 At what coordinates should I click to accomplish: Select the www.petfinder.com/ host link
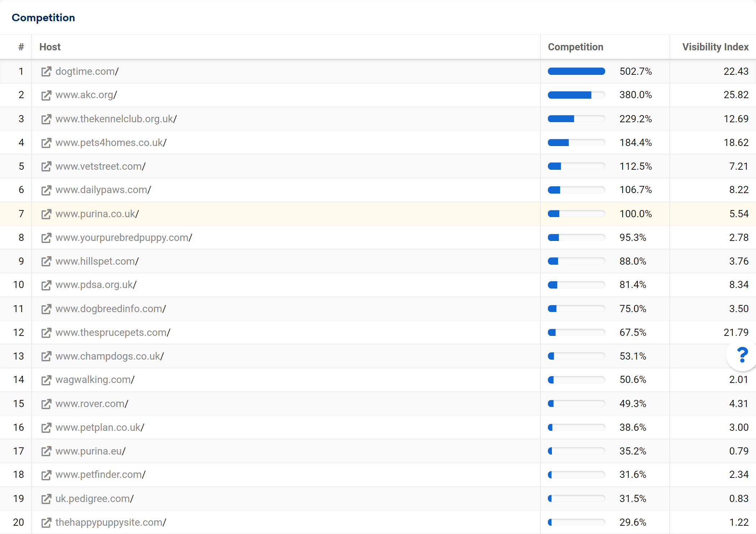click(101, 475)
